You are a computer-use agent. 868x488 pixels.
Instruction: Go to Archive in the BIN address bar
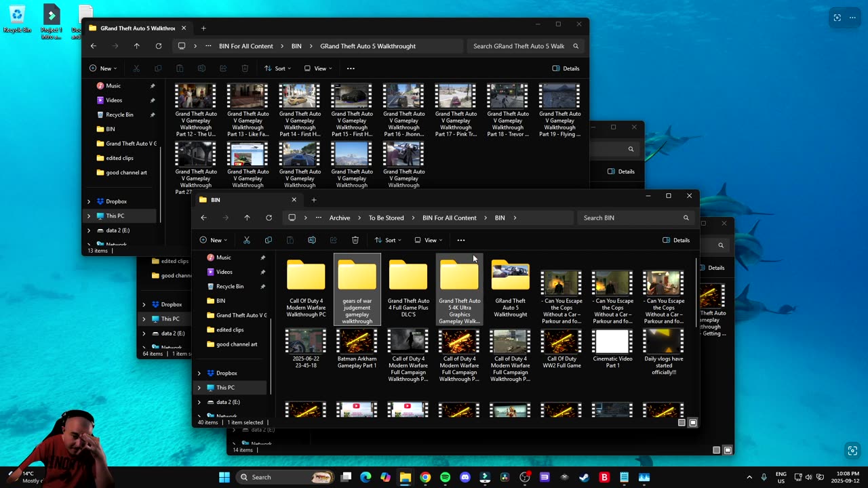(340, 218)
